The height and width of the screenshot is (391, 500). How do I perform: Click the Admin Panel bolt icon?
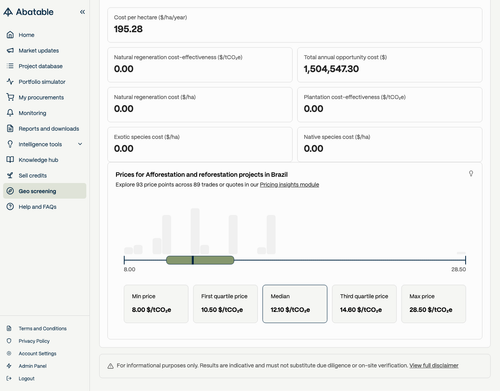9,366
